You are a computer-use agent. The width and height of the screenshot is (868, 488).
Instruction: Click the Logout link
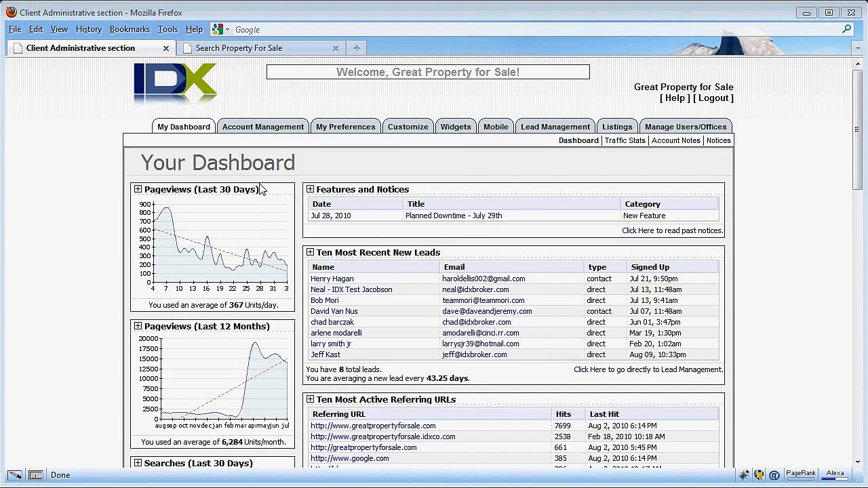point(713,98)
